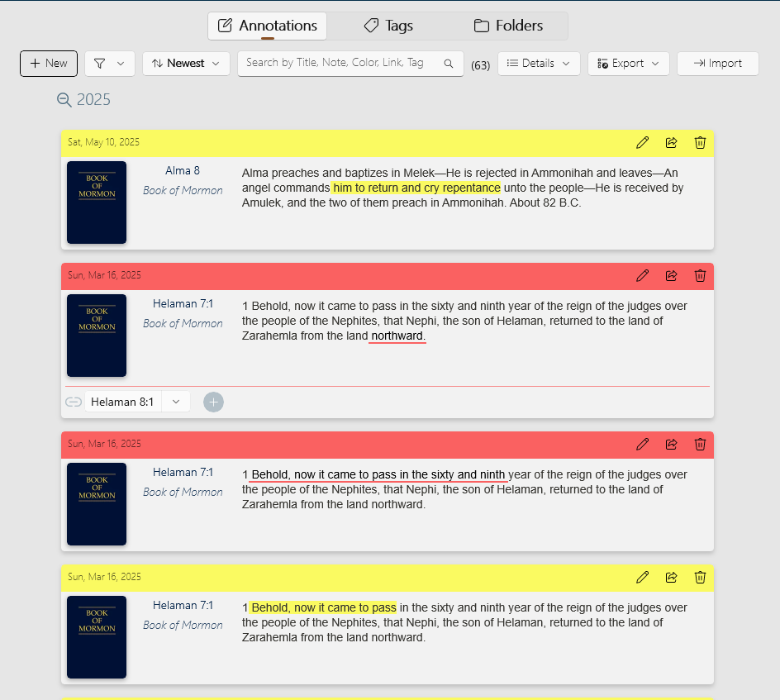
Task: Delete the yellow Helaman 7:1 annotation
Action: coord(700,577)
